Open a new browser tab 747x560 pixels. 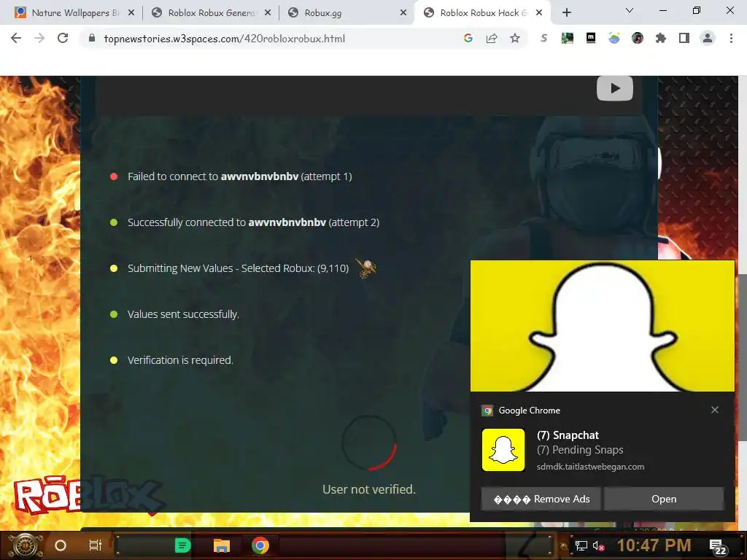pos(566,13)
